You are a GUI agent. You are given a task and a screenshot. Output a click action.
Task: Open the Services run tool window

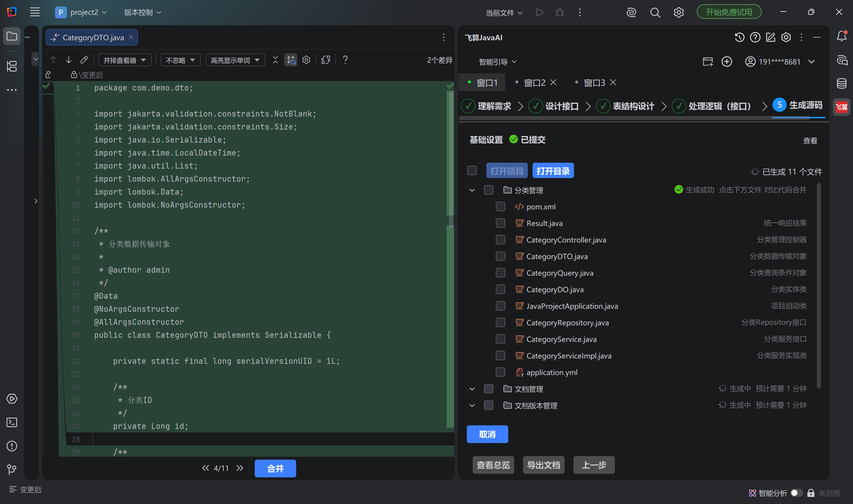point(11,399)
